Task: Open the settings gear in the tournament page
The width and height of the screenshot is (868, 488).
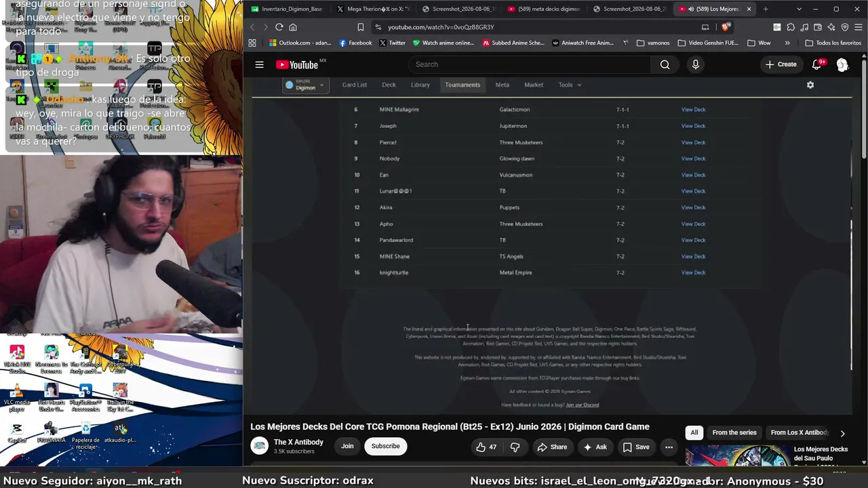Action: (x=810, y=85)
